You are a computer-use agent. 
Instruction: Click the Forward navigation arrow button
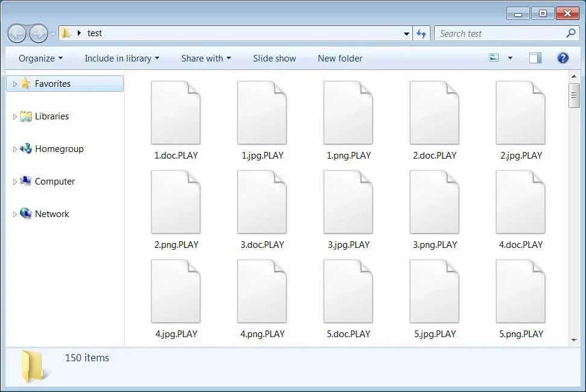click(38, 33)
